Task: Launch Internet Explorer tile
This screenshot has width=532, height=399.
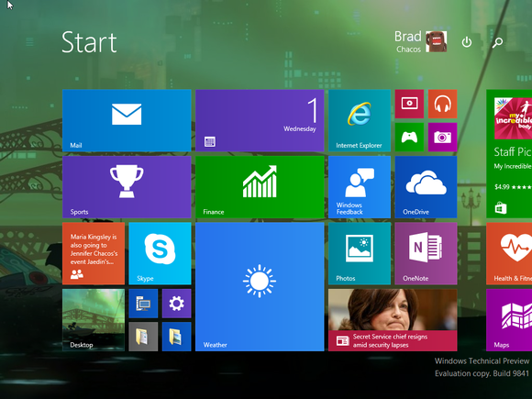Action: tap(360, 120)
